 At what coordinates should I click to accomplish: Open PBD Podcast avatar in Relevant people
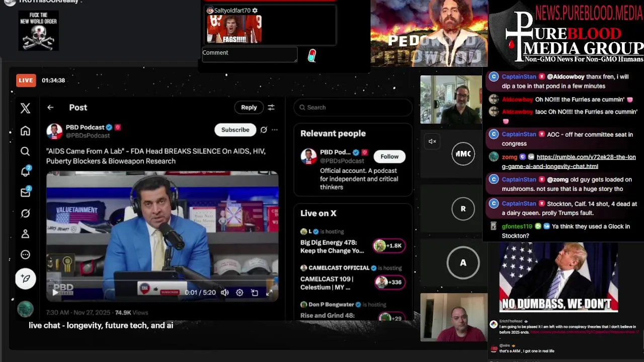point(308,156)
